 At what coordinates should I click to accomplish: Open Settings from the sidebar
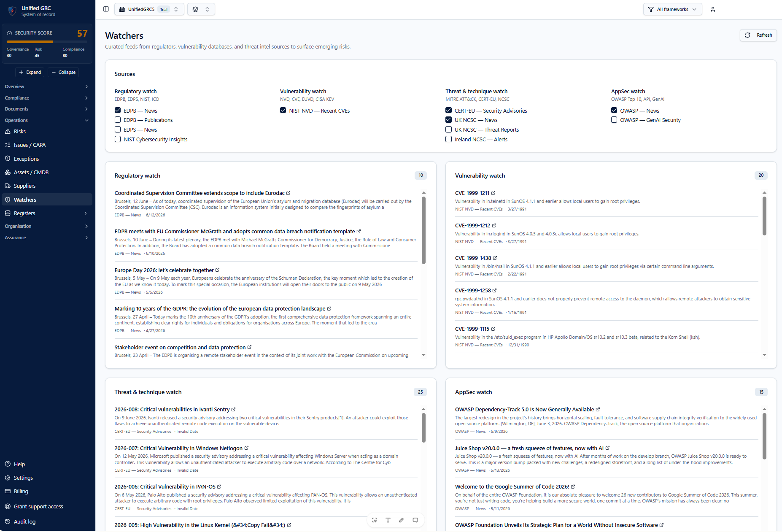coord(46,478)
